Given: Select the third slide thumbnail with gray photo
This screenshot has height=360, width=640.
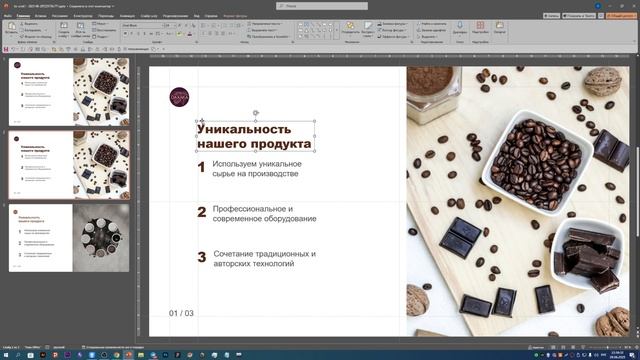Looking at the screenshot, I should [69, 238].
